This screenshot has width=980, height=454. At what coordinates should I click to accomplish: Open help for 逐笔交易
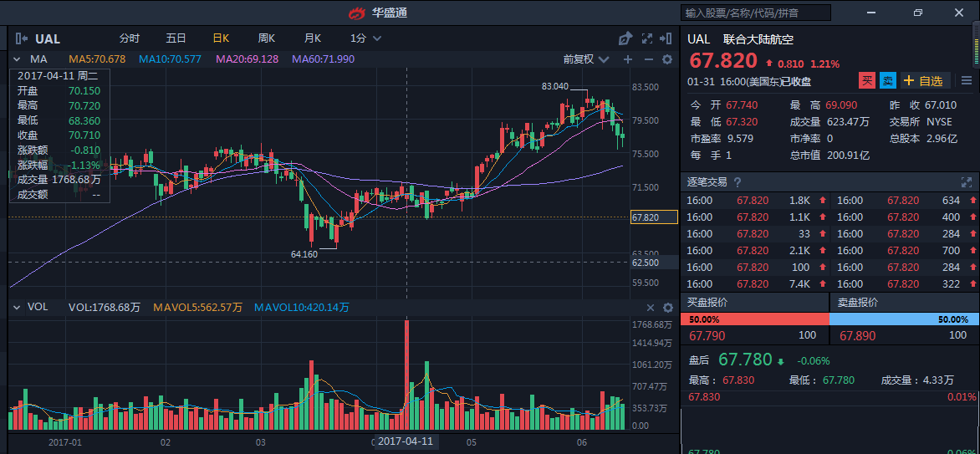[x=737, y=182]
